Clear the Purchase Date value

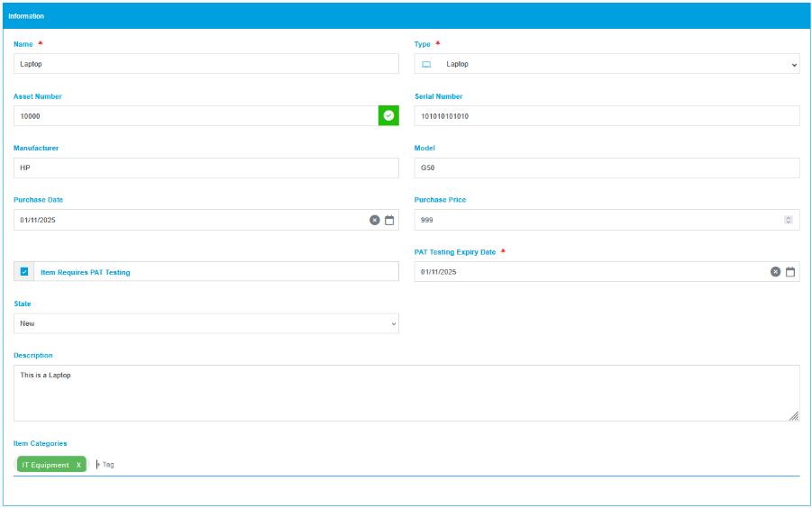[x=374, y=220]
